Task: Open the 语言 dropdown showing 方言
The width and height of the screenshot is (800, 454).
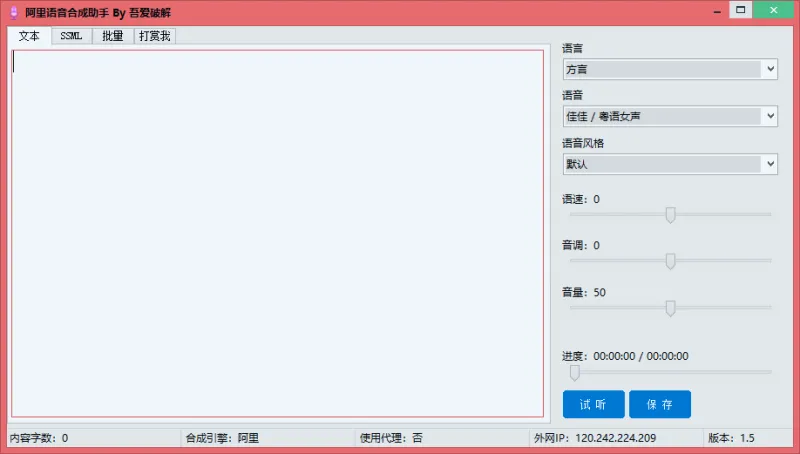Action: 670,69
